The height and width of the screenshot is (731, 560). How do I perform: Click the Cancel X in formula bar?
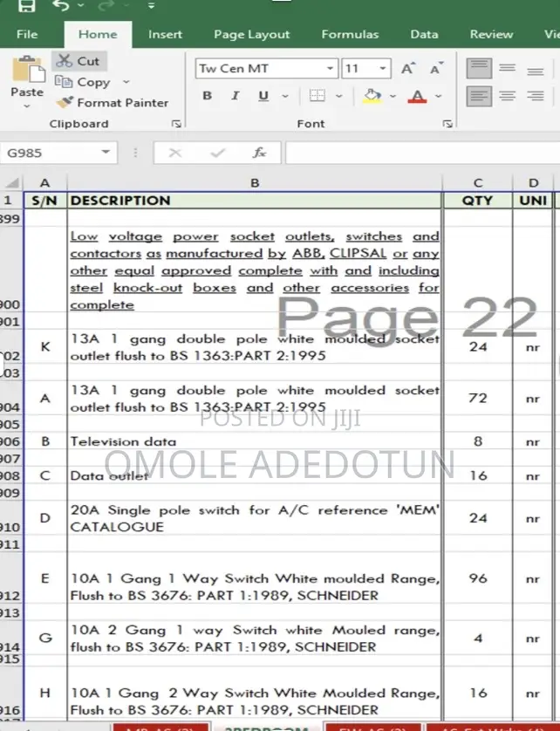click(x=174, y=153)
